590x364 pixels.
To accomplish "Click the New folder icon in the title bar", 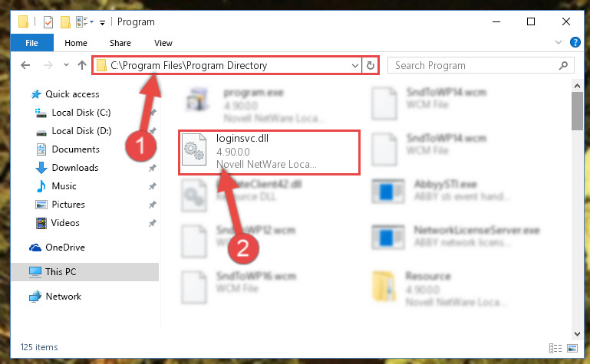I will pyautogui.click(x=65, y=21).
